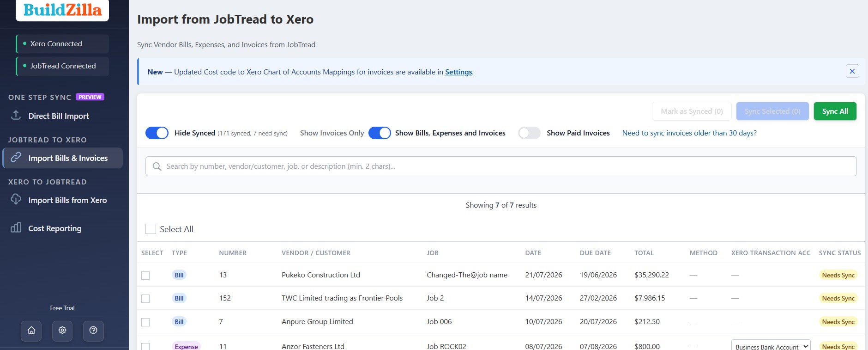Open Direct Bill Import page
Viewport: 868px width, 350px height.
62,116
